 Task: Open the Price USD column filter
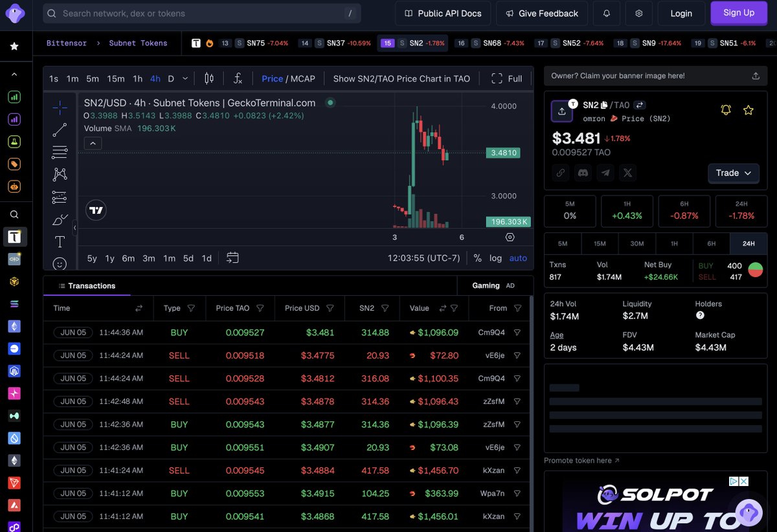click(x=330, y=308)
